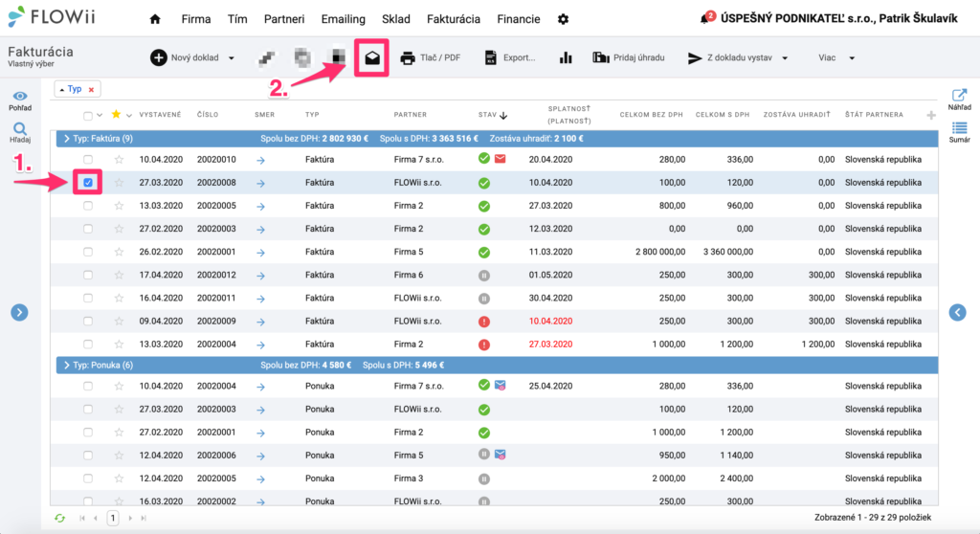Go to the next page arrow

coord(130,518)
